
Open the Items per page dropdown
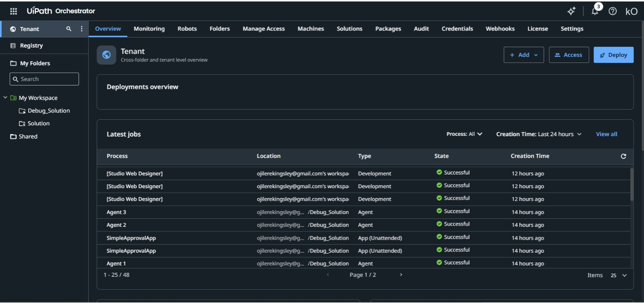(619, 275)
